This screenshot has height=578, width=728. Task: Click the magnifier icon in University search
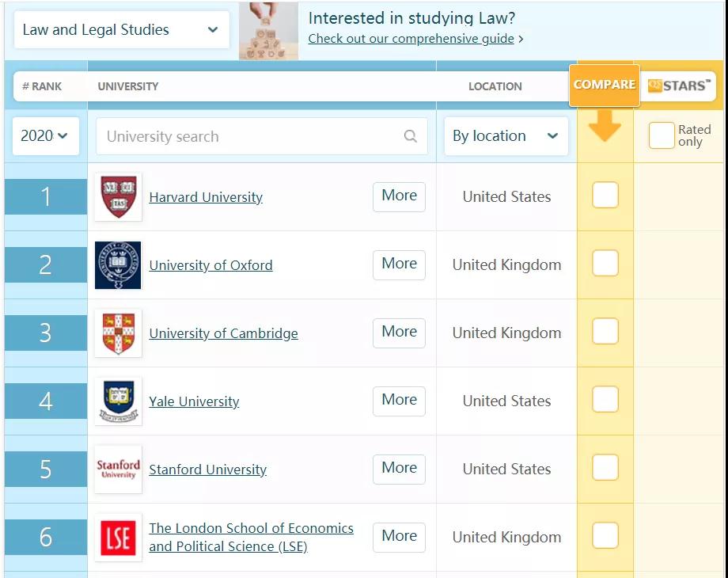[x=411, y=136]
